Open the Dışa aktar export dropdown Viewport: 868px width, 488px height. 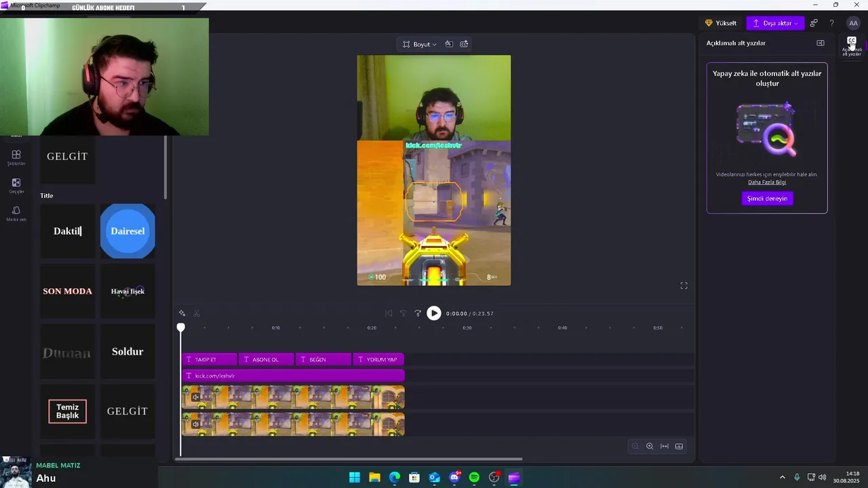point(775,23)
